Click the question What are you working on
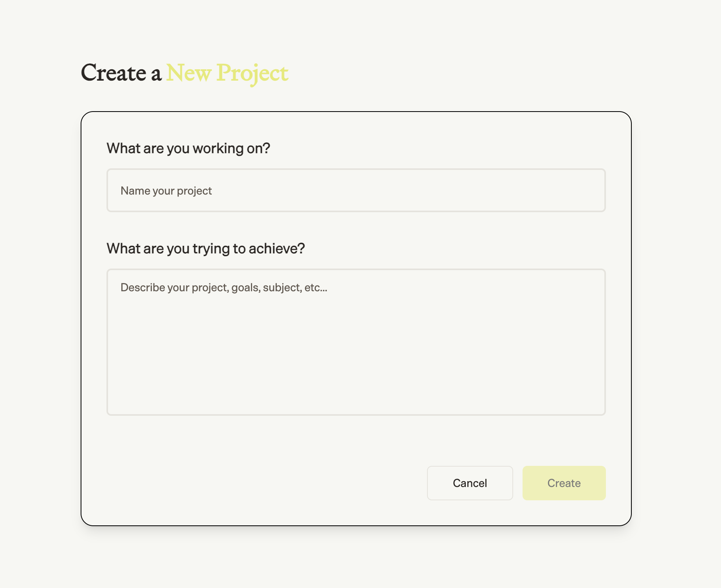The width and height of the screenshot is (721, 588). click(189, 148)
